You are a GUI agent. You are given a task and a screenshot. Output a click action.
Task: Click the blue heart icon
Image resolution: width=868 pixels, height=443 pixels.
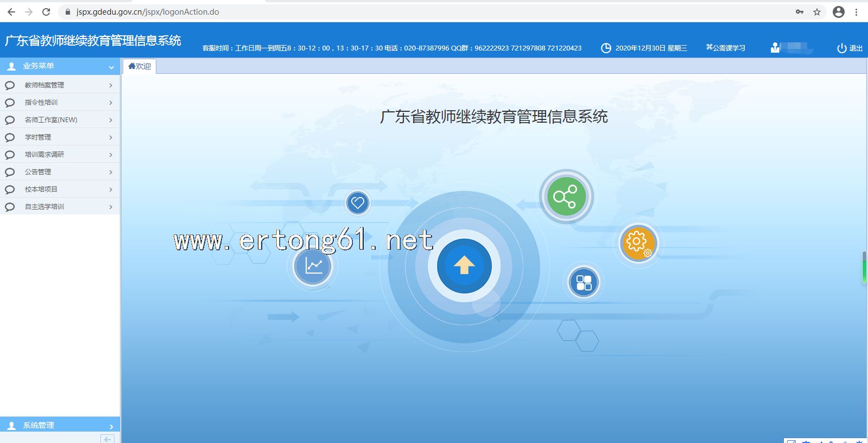coord(357,203)
